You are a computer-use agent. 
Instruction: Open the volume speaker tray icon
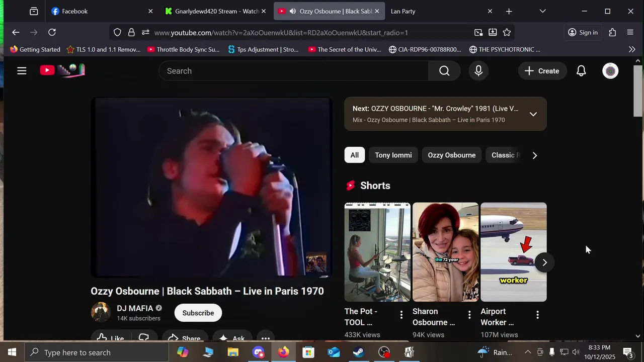pyautogui.click(x=576, y=352)
